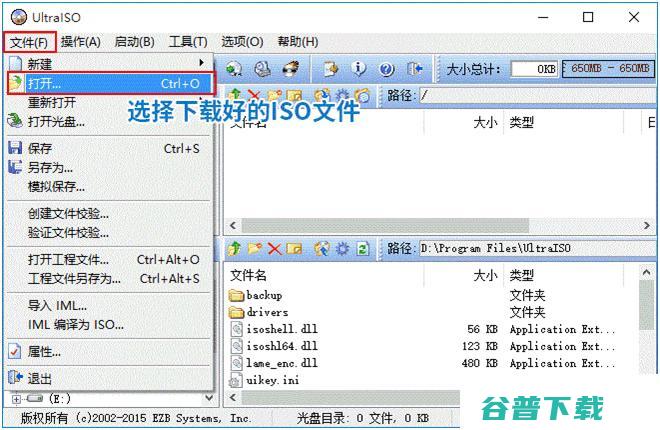660x430 pixels.
Task: Click the 大小总计 0KB field
Action: 534,69
